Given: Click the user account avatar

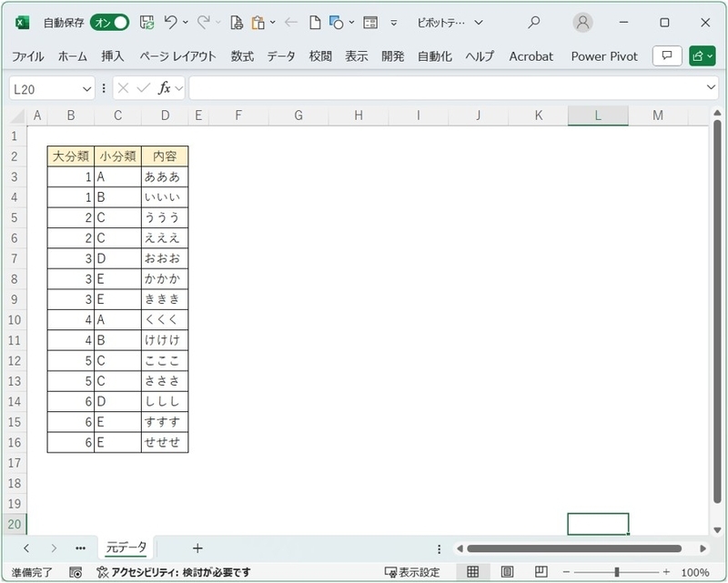Looking at the screenshot, I should [x=582, y=22].
